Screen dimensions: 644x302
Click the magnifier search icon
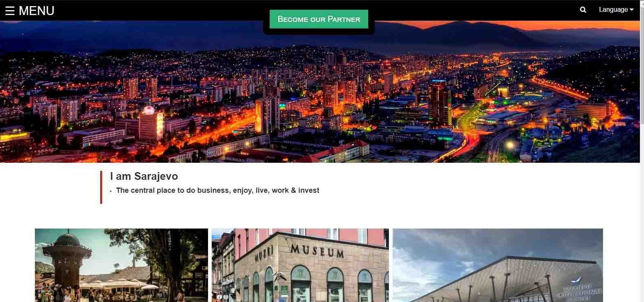(583, 10)
